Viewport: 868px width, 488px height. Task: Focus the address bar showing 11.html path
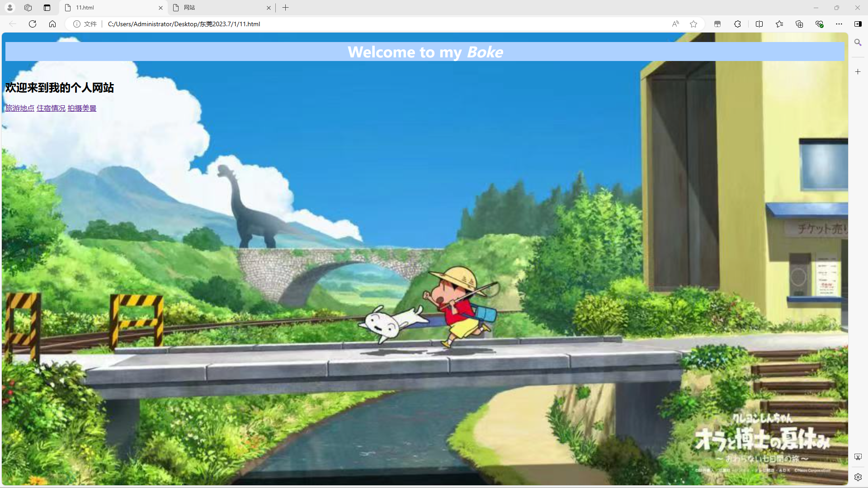pyautogui.click(x=384, y=24)
